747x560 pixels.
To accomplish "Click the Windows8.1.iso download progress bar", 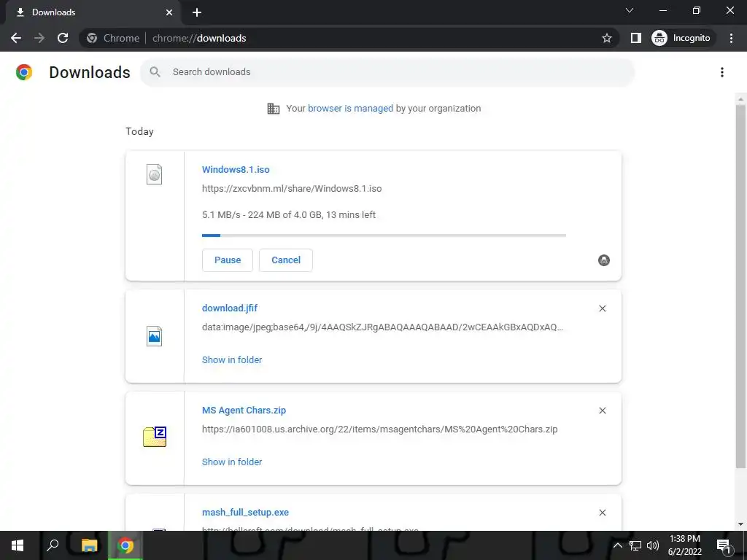I will tap(384, 236).
